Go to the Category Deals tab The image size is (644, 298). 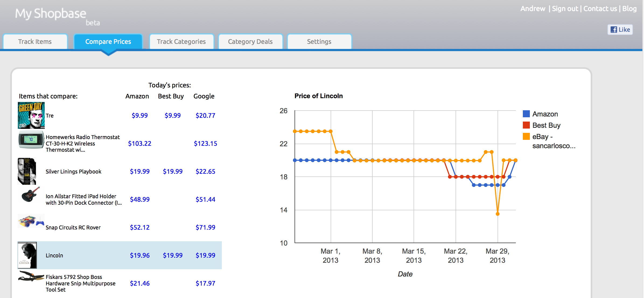tap(250, 42)
